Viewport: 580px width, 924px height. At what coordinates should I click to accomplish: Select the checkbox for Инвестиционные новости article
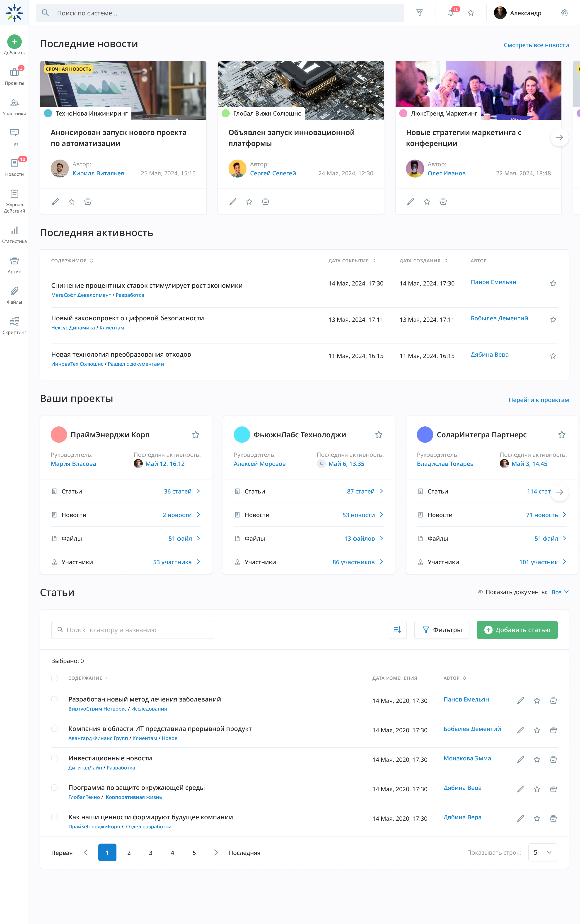point(54,757)
